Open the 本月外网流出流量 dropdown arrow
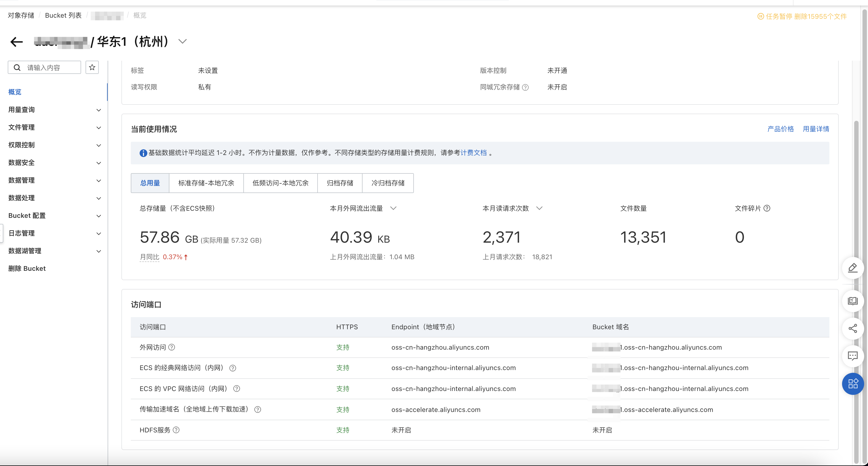 click(393, 208)
